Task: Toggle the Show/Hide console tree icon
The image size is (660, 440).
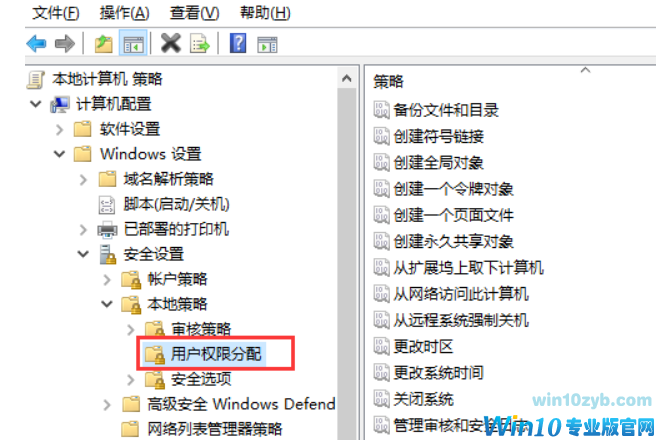Action: [x=133, y=44]
